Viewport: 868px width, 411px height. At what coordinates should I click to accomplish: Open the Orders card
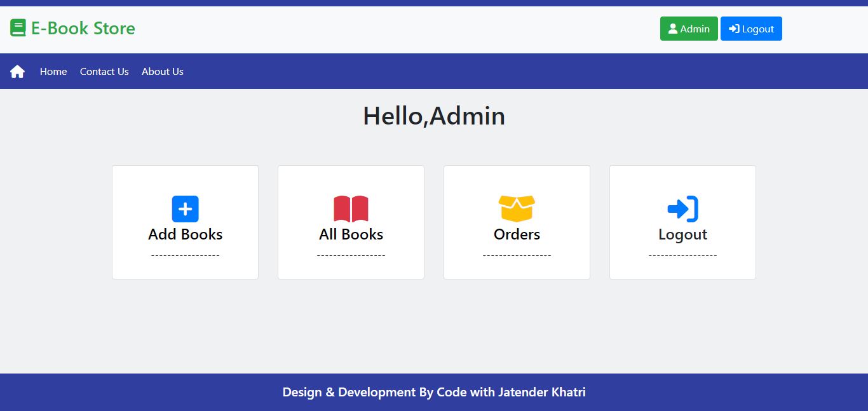[x=516, y=222]
